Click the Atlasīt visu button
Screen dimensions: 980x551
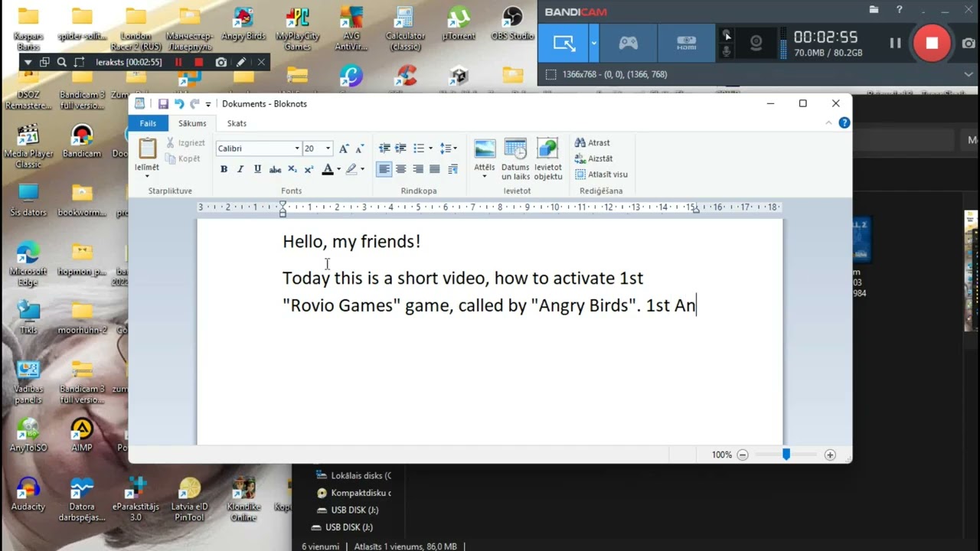coord(601,174)
